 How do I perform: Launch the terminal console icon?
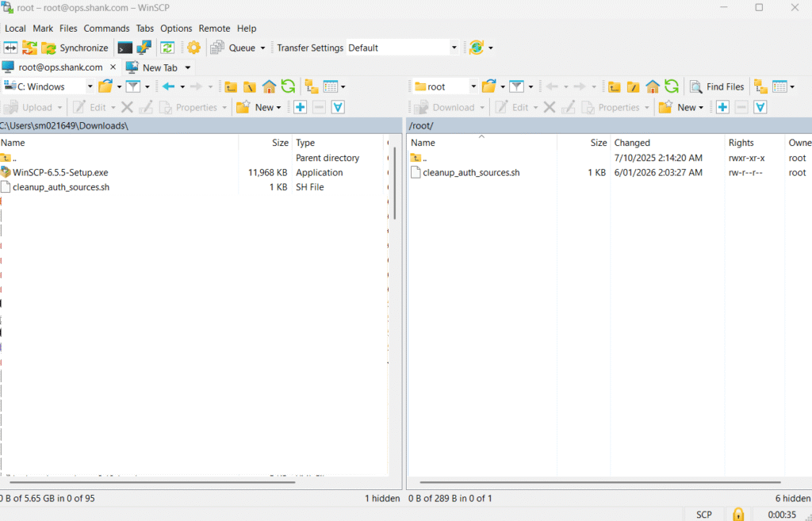pos(124,48)
